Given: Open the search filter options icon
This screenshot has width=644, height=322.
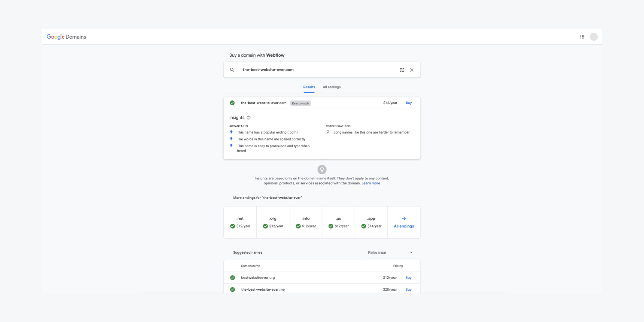Looking at the screenshot, I should click(401, 70).
